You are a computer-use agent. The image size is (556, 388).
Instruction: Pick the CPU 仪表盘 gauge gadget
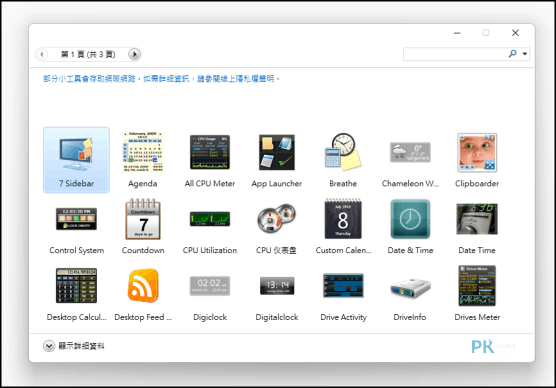click(x=277, y=218)
